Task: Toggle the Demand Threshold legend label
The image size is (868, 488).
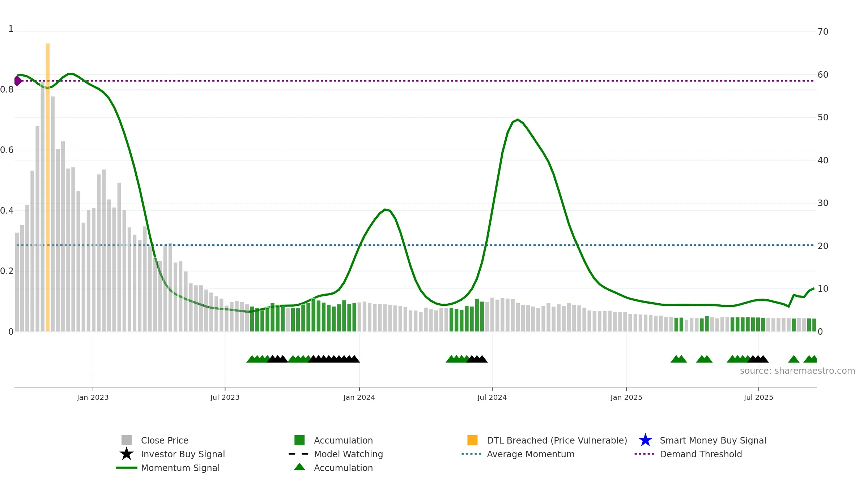Action: (701, 454)
